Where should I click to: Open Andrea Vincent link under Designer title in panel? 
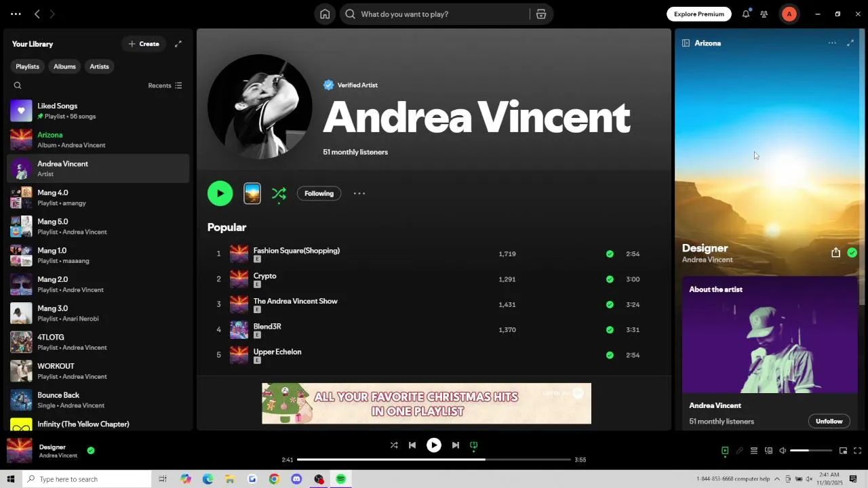[707, 260]
